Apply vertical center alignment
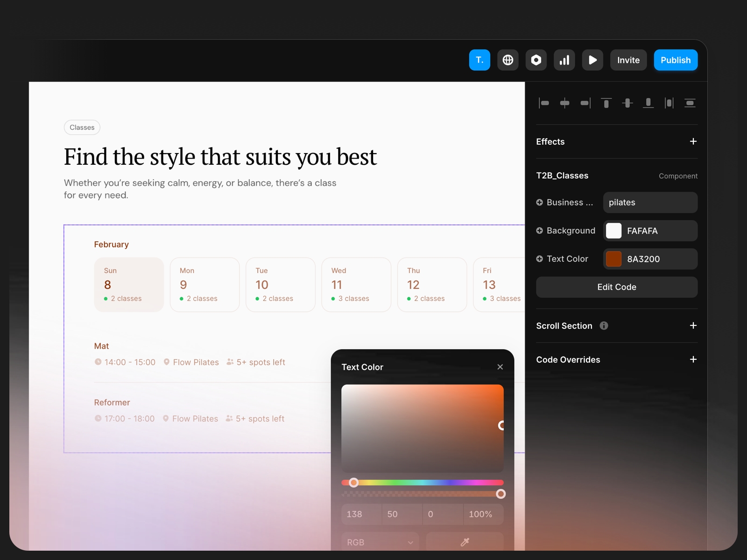This screenshot has height=560, width=747. pyautogui.click(x=627, y=103)
